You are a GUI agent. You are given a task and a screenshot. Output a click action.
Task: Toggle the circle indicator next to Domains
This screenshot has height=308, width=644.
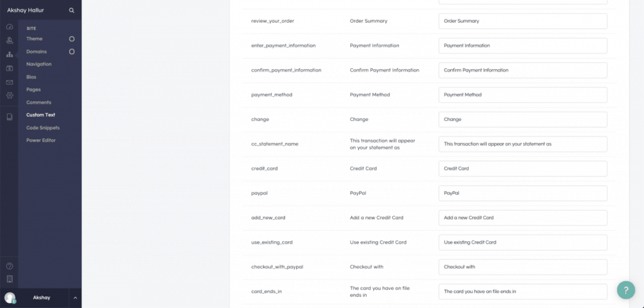[72, 52]
